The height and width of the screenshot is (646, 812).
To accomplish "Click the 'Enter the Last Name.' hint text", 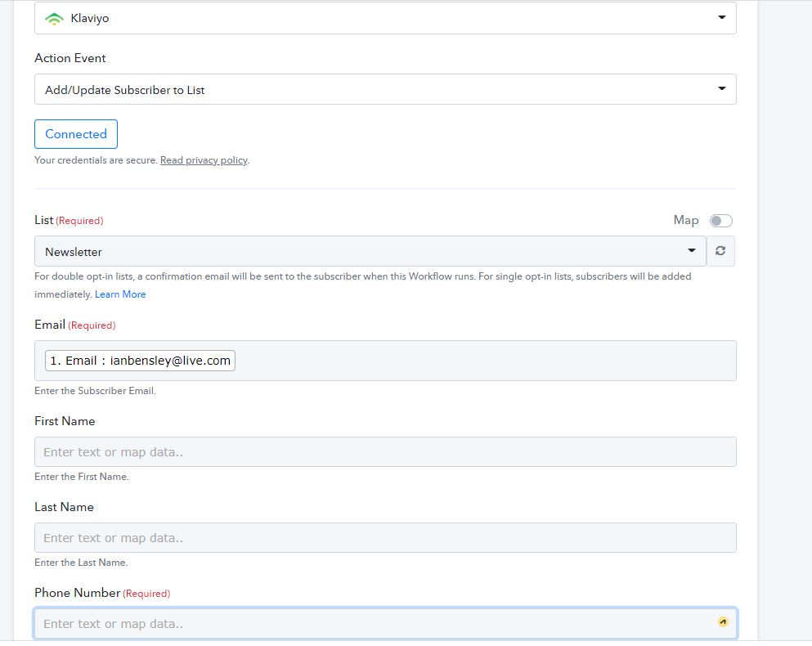I will click(x=81, y=563).
